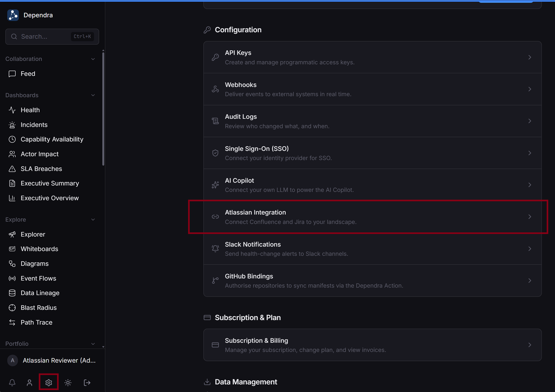Open GitHub Bindings via its chevron
The width and height of the screenshot is (555, 392).
[x=530, y=280]
